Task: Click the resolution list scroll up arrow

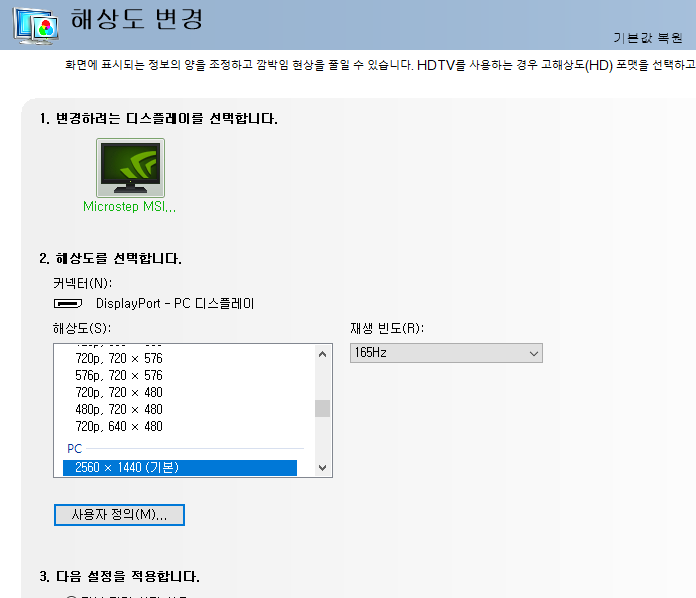Action: (x=323, y=354)
